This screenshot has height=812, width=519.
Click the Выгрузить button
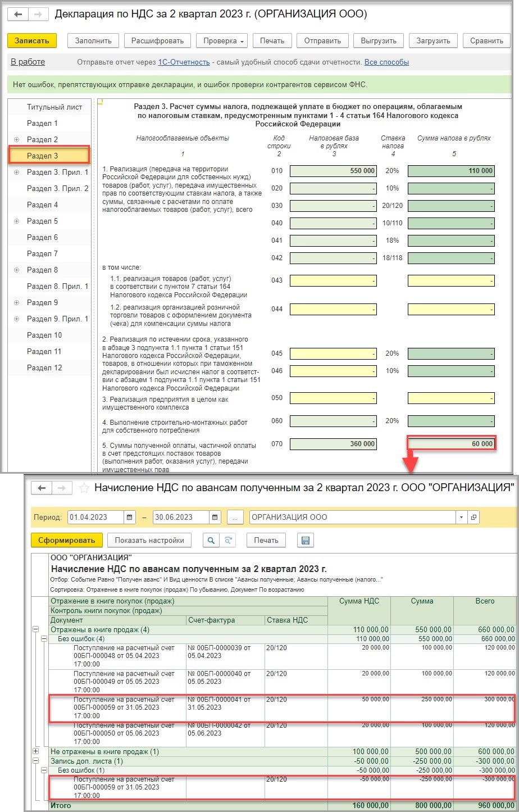379,41
